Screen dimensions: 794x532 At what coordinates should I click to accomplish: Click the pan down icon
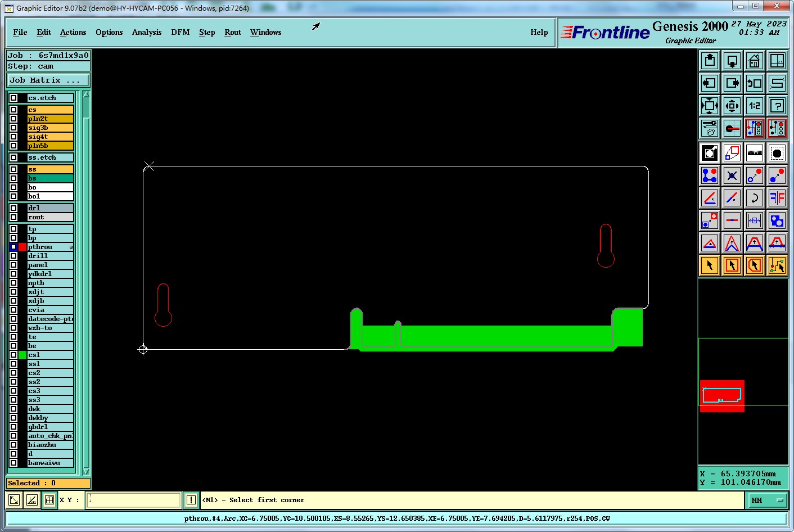point(732,61)
